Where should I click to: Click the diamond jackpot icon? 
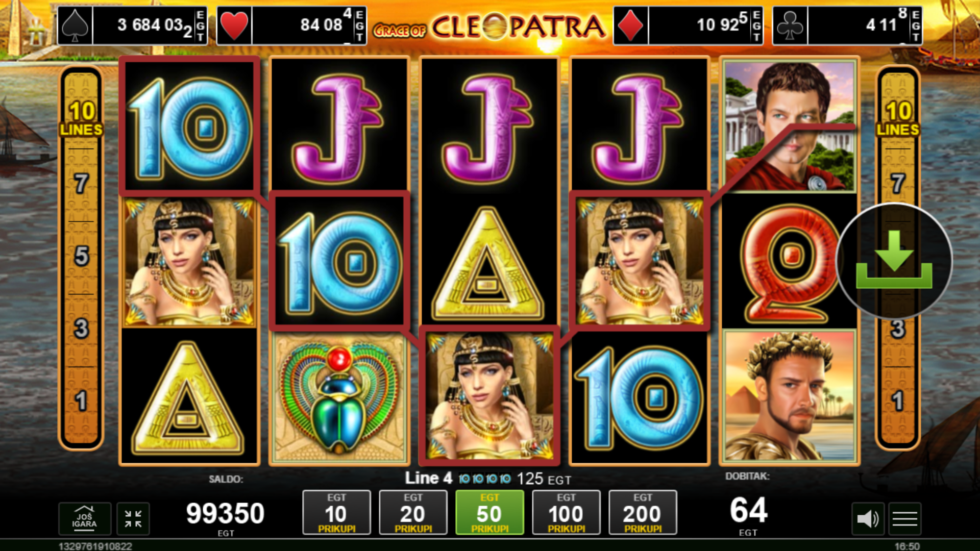(x=631, y=26)
